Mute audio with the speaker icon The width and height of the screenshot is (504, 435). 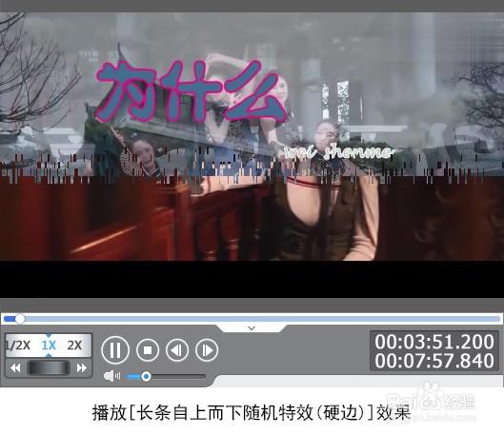pyautogui.click(x=111, y=376)
